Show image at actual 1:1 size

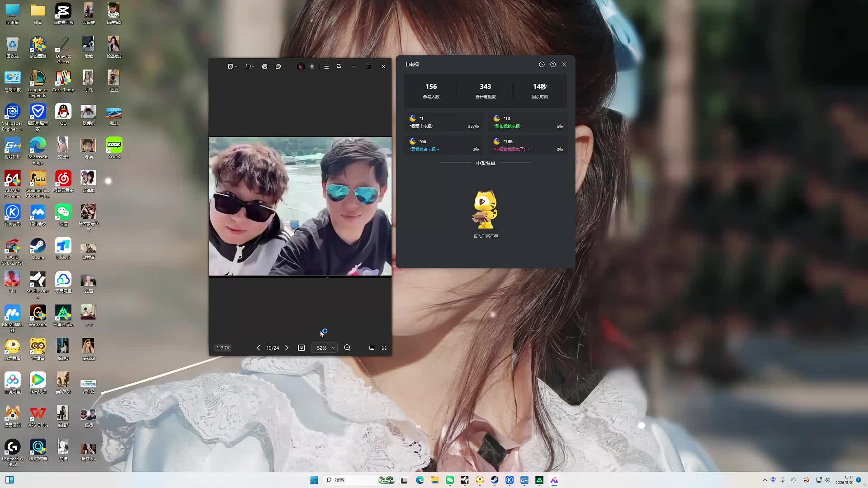point(302,348)
